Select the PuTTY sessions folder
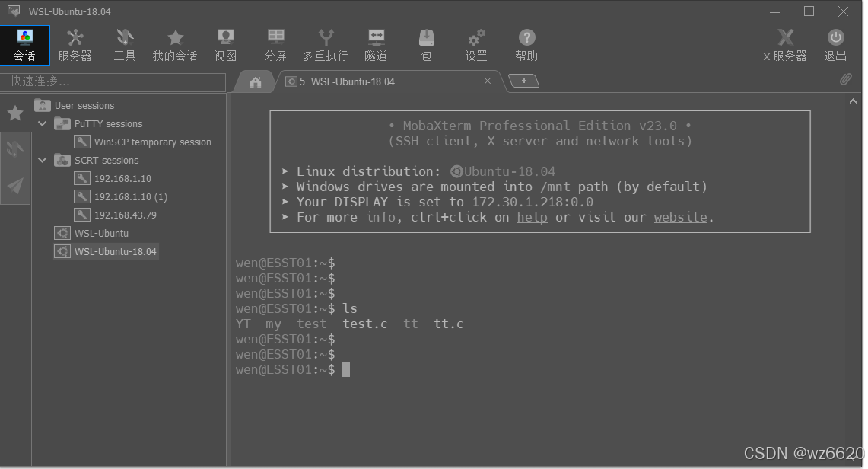 click(99, 123)
